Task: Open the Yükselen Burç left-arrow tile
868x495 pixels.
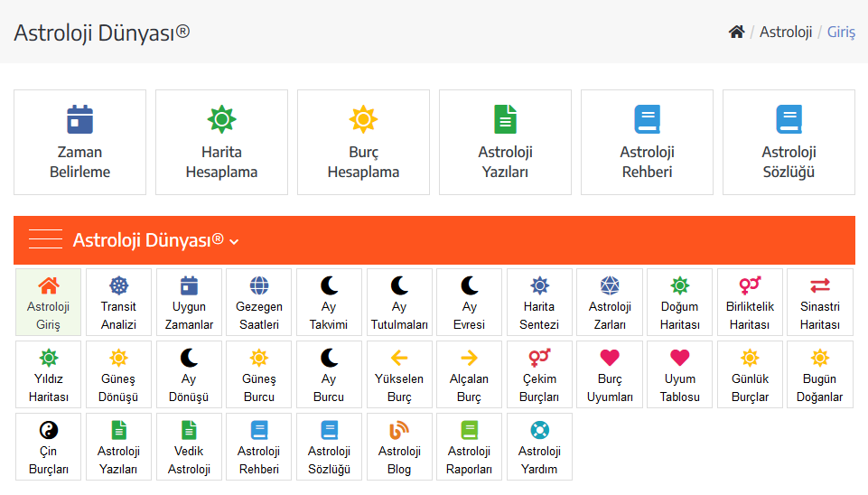Action: [x=399, y=375]
